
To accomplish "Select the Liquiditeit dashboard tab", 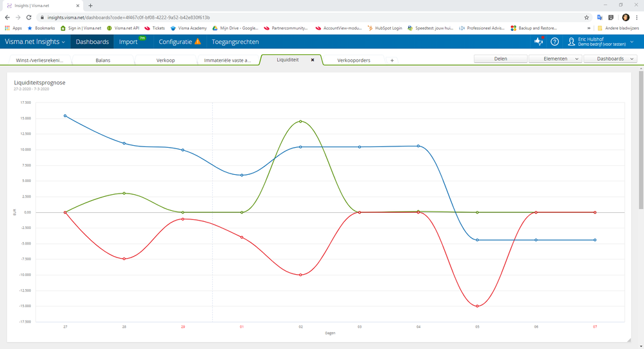I will point(288,59).
